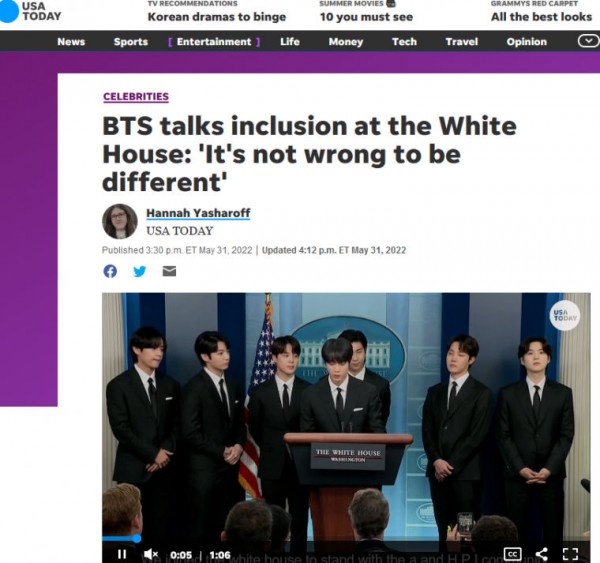Open the Travel section
This screenshot has width=600, height=563.
(x=461, y=42)
